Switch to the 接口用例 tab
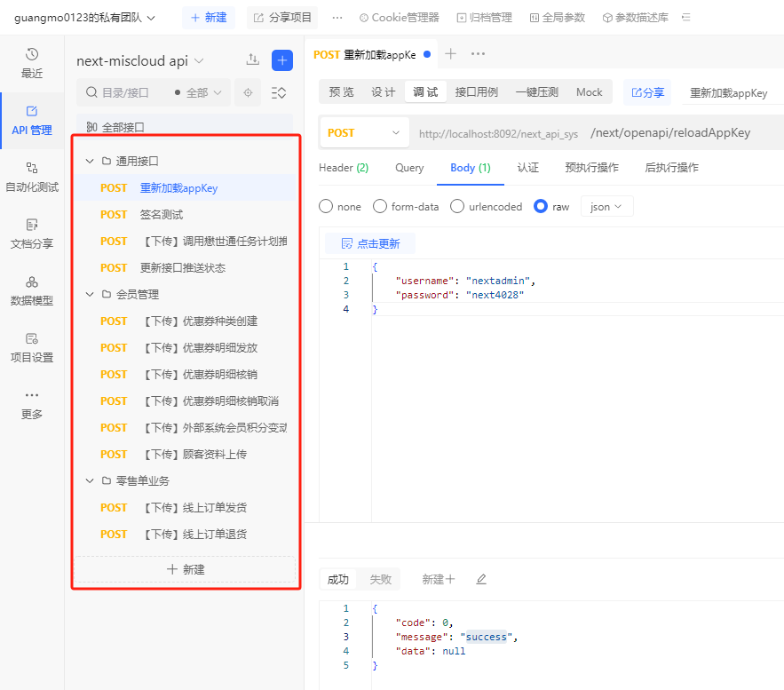784x690 pixels. 477,92
